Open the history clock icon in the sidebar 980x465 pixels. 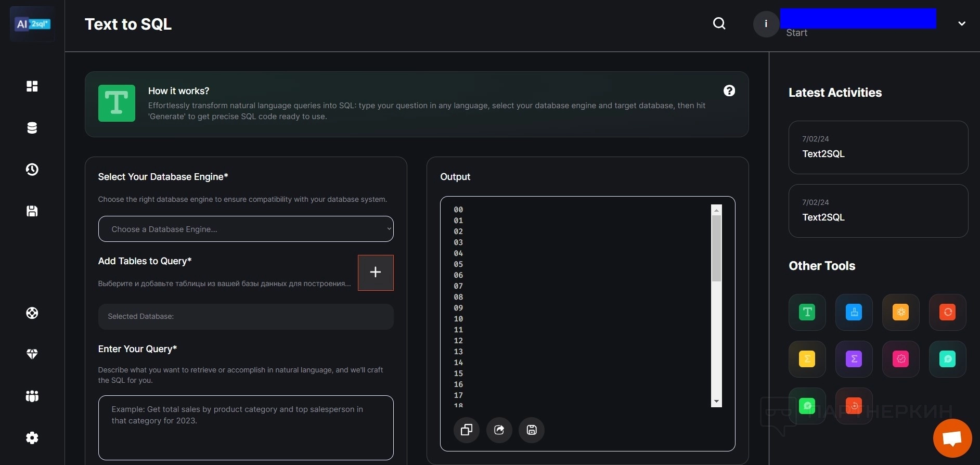click(x=32, y=170)
